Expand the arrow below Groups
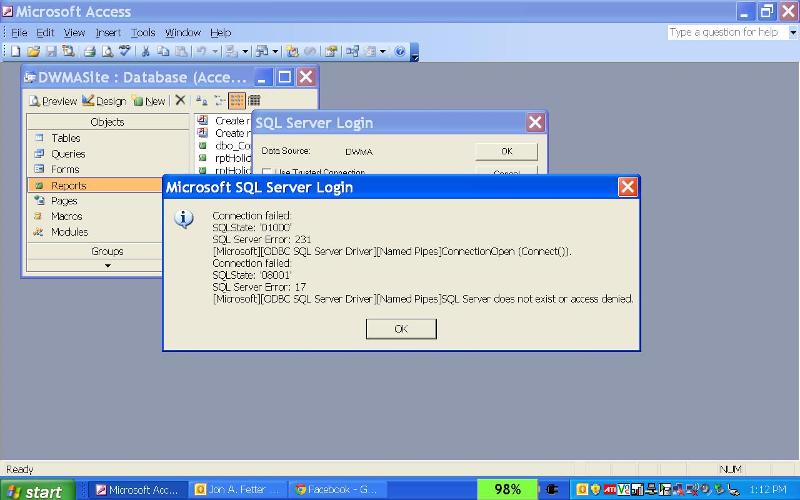This screenshot has height=500, width=800. coord(108,265)
